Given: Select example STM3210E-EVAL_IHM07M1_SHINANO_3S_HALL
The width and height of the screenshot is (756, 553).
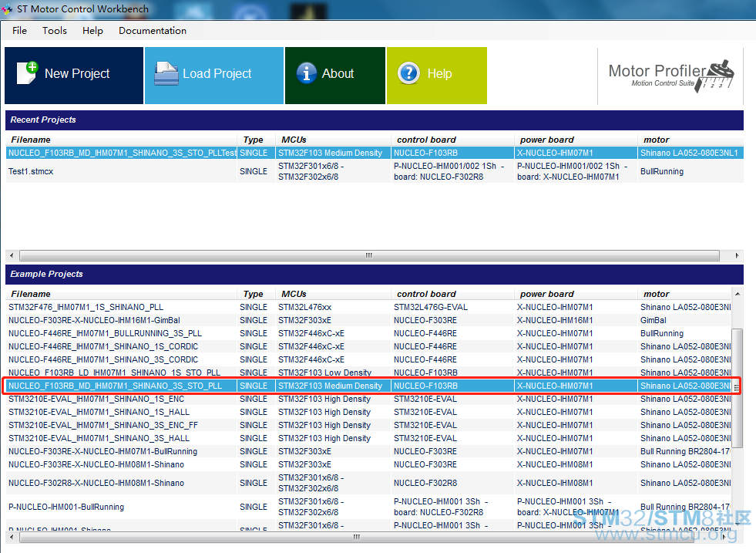Looking at the screenshot, I should tap(369, 438).
